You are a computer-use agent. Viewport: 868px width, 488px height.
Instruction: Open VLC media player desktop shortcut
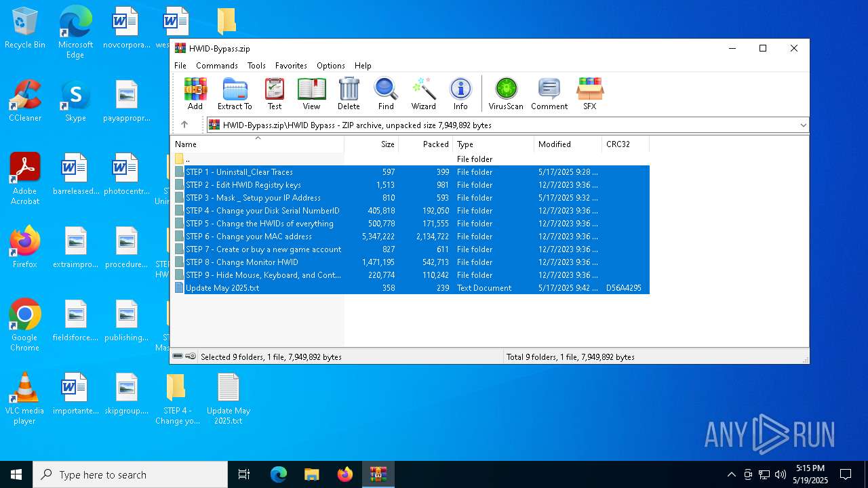point(25,399)
